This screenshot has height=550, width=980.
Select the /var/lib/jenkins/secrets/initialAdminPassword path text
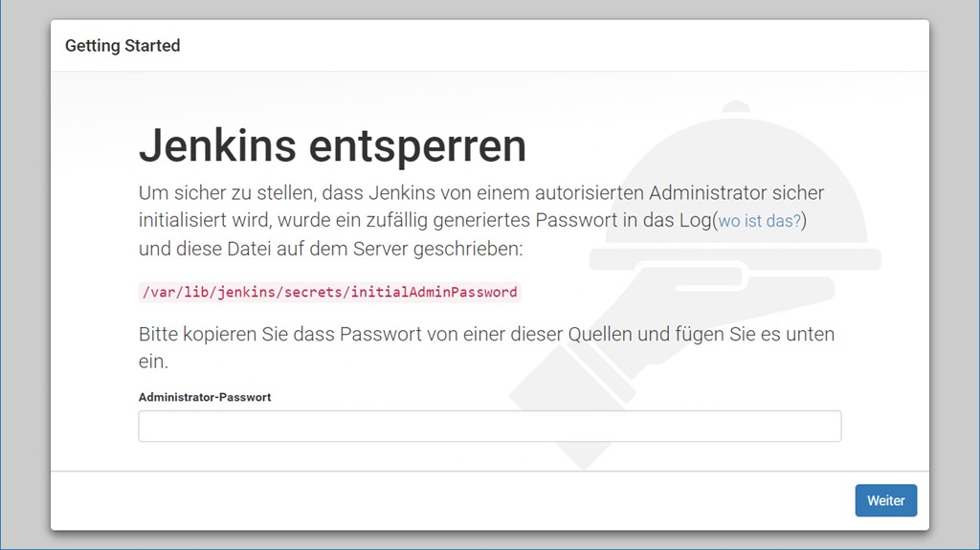coord(329,292)
